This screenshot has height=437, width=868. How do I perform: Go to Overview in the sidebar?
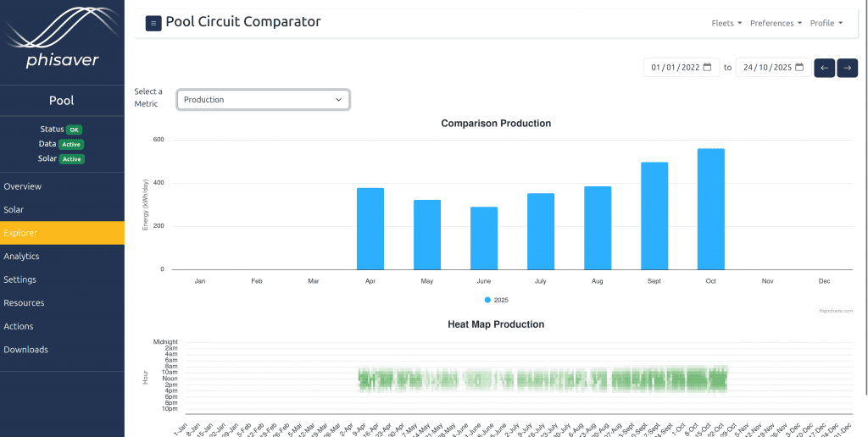tap(23, 186)
